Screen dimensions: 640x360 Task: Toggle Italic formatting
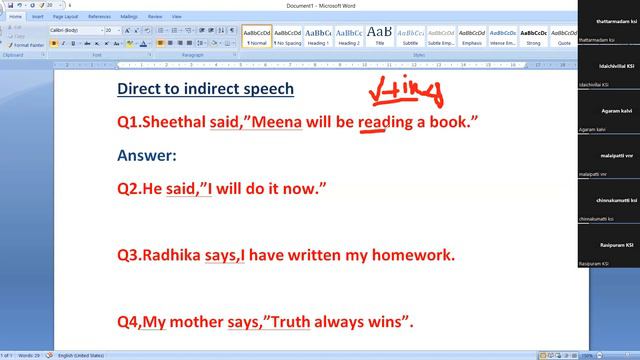point(63,43)
